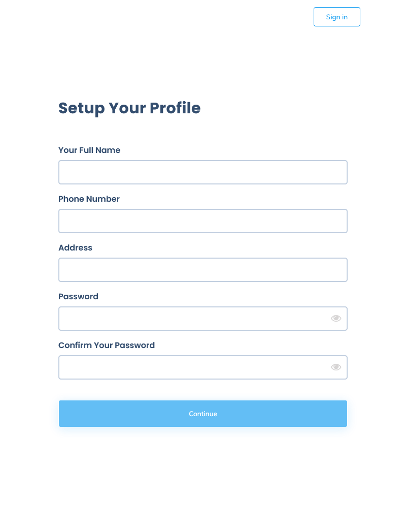
Task: Select the Phone Number text field
Action: coord(203,221)
